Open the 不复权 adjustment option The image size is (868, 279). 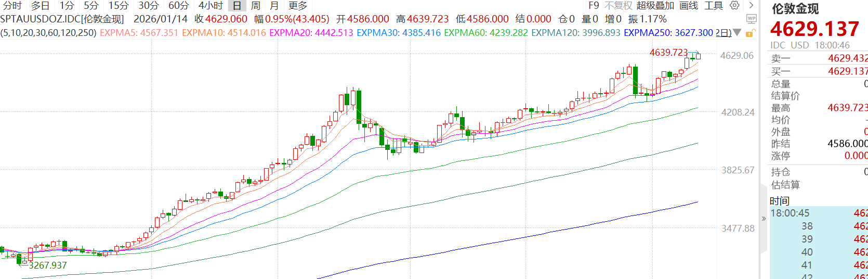tap(619, 6)
